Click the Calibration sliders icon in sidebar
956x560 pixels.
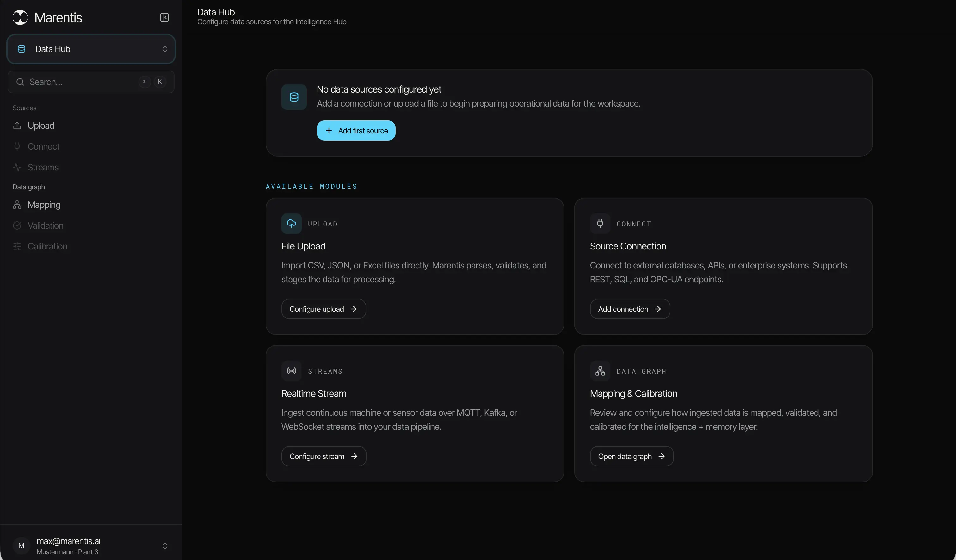pyautogui.click(x=17, y=246)
